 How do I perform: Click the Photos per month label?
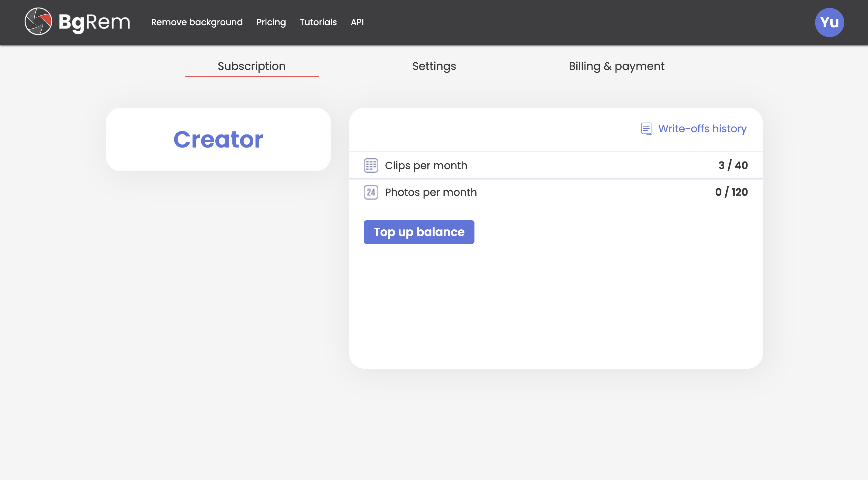click(x=431, y=192)
